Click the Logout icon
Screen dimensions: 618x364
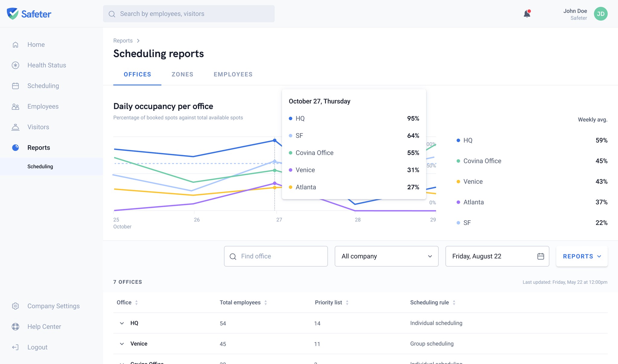(x=15, y=347)
